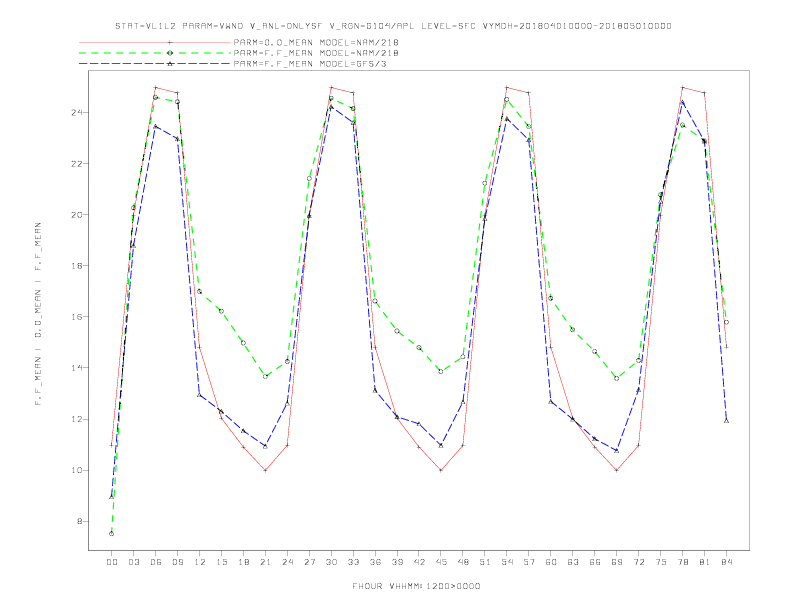Click x-axis tick label 69
Screen dimensions: 792x612
617,562
